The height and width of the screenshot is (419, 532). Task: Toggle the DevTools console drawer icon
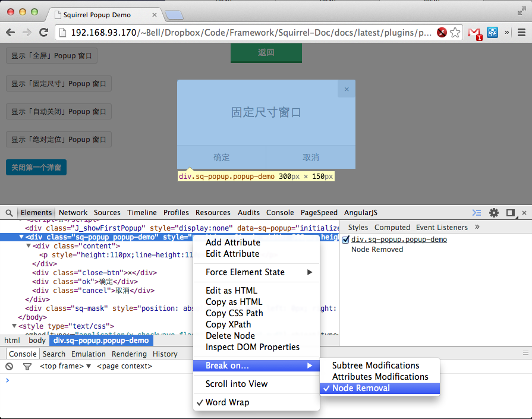coord(477,213)
